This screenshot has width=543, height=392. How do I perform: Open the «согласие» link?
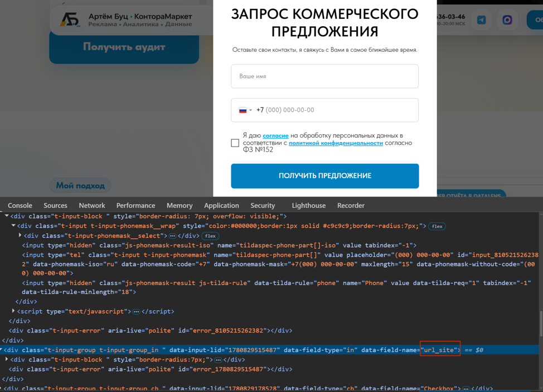click(x=275, y=135)
